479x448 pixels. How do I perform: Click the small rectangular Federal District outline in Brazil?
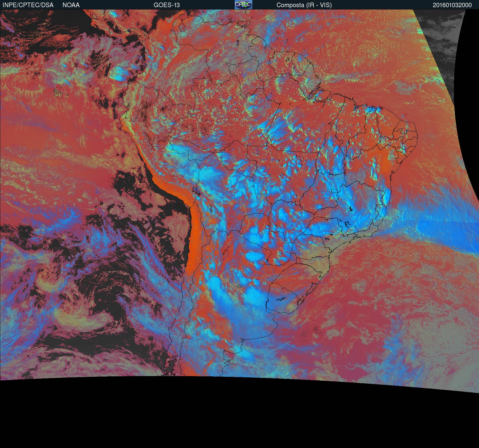(x=334, y=190)
